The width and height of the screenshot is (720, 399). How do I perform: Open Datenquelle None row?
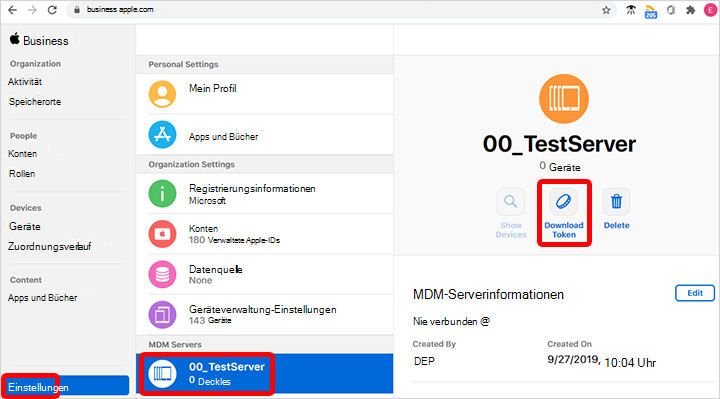[264, 274]
